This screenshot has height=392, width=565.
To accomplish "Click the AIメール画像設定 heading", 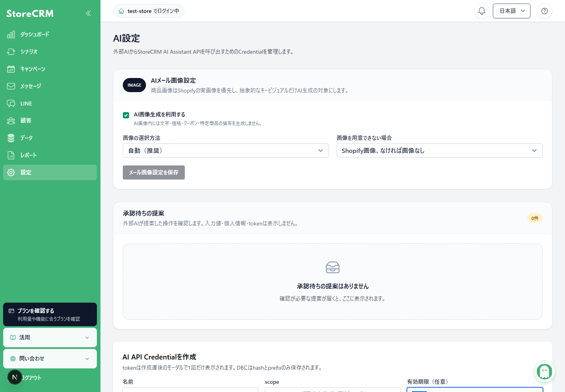I will 173,80.
